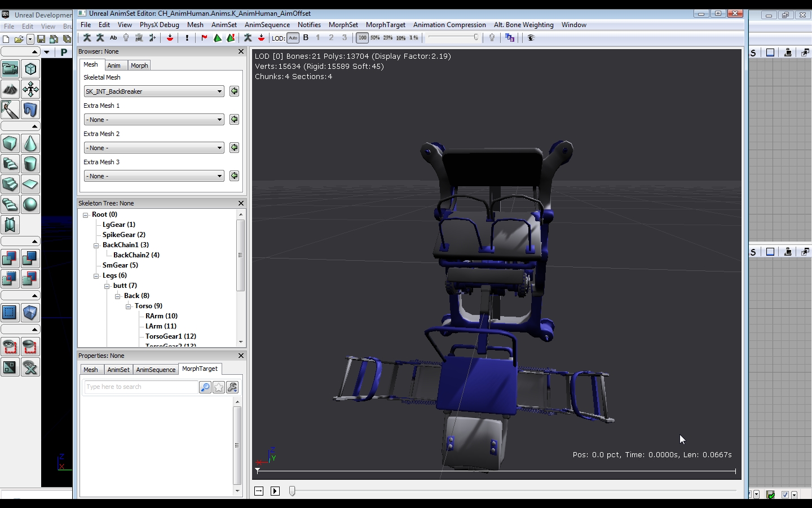Apply CSG Intersect operation
Viewport: 812px width, 508px height.
(x=10, y=279)
